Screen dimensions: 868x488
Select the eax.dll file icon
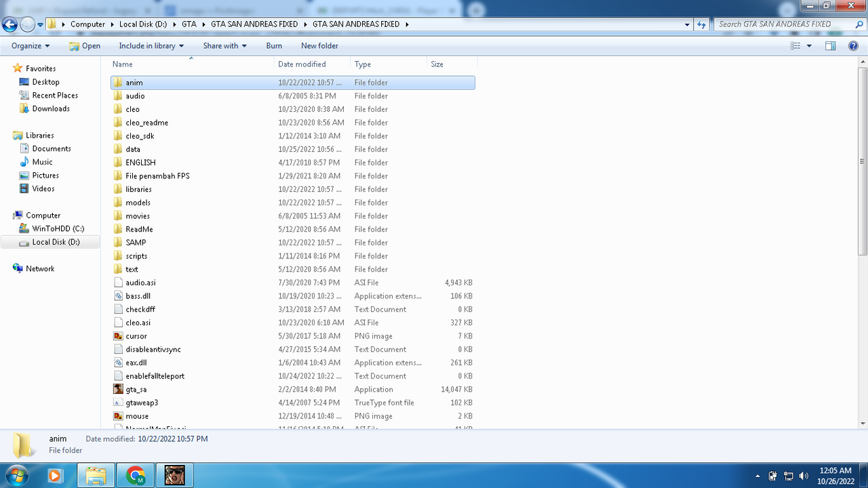click(x=118, y=363)
